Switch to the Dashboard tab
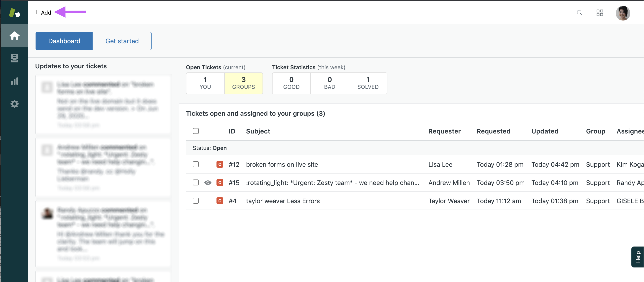The image size is (644, 282). (64, 41)
